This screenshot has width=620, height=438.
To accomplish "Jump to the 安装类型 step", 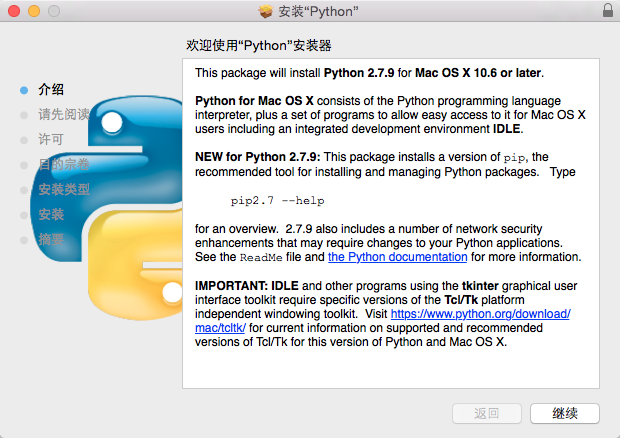I will click(x=64, y=189).
